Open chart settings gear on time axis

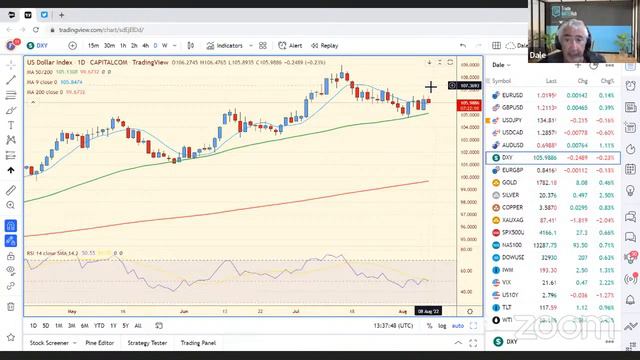470,311
